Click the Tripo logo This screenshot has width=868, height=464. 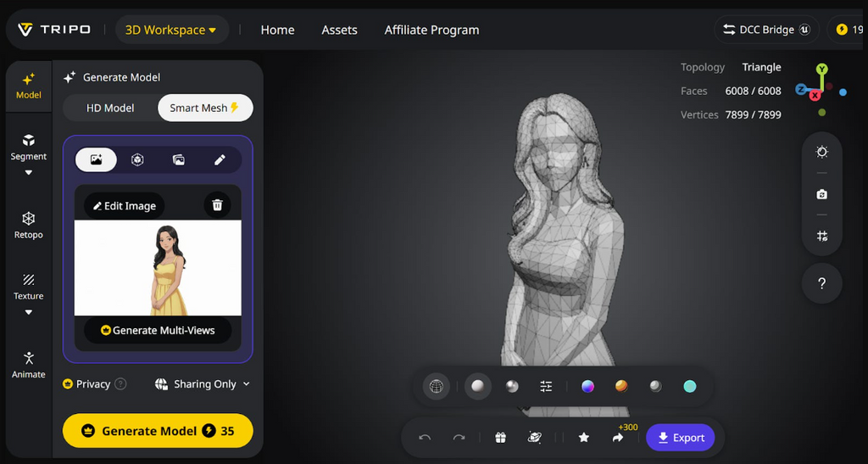pos(53,30)
